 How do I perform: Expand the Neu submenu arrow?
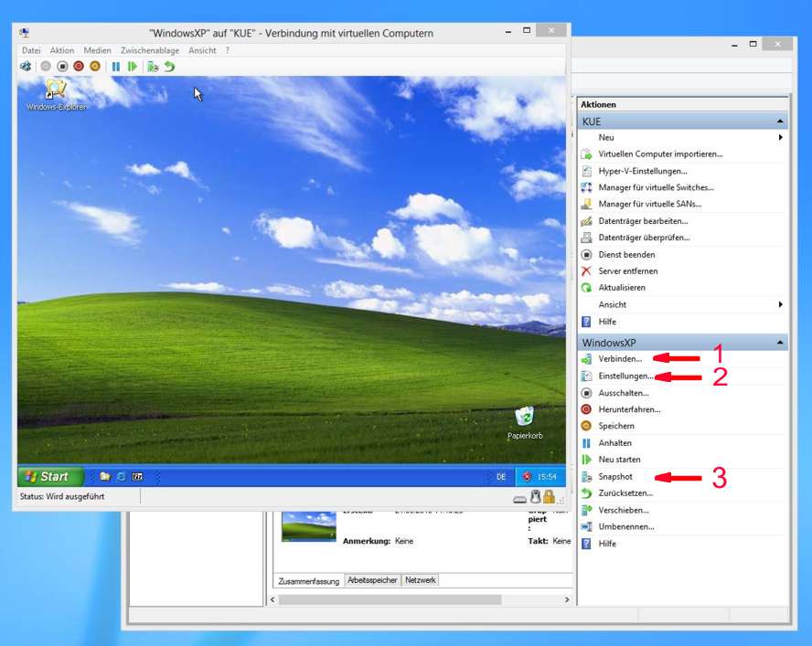pos(780,137)
